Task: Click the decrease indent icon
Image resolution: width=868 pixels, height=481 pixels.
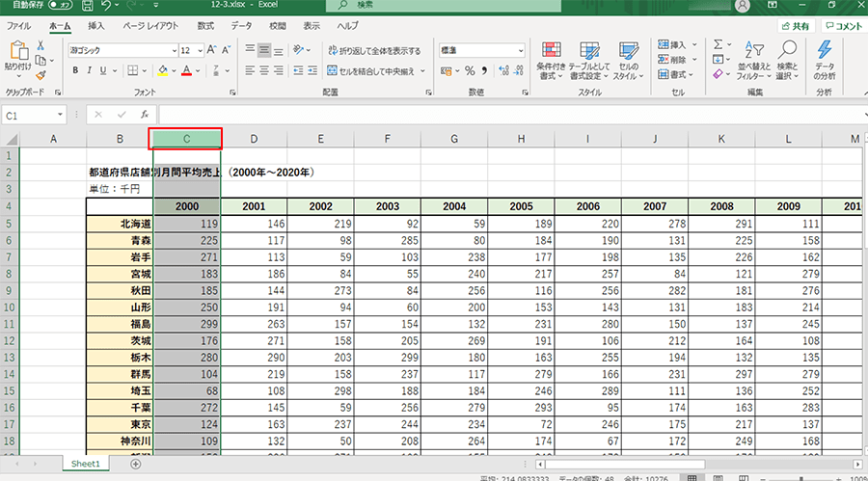Action: pos(298,71)
